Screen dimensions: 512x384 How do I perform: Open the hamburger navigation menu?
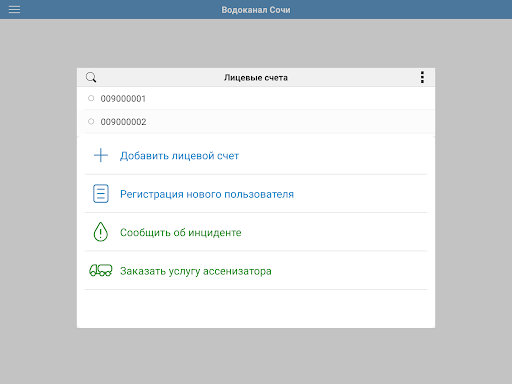(14, 10)
